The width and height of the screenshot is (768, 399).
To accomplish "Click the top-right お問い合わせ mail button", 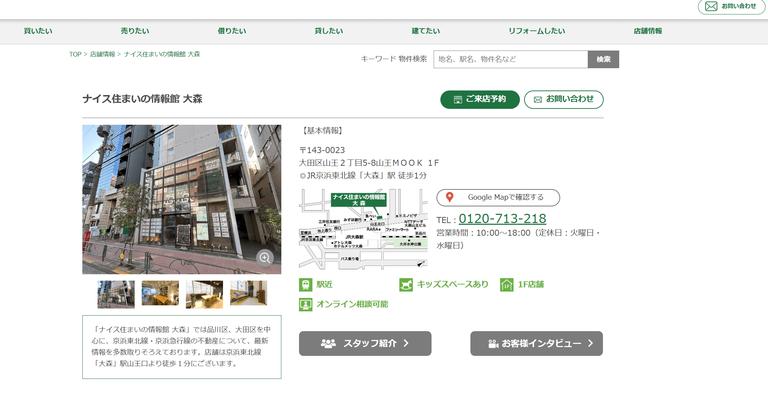I will click(731, 6).
